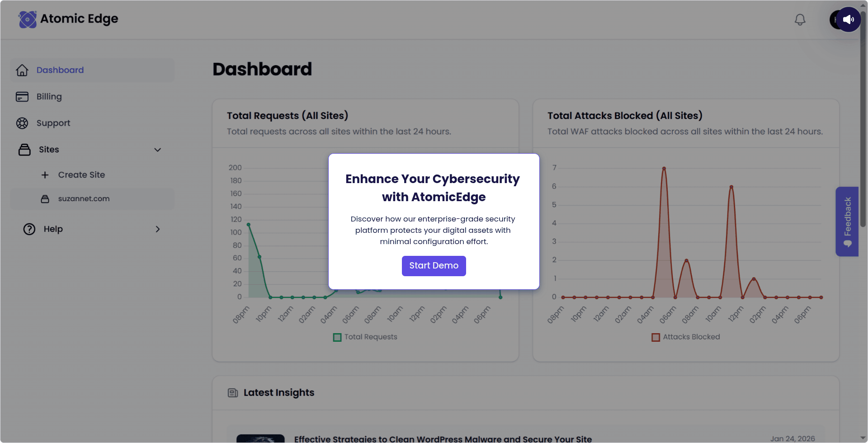The width and height of the screenshot is (868, 443).
Task: Mute audio with the speaker icon
Action: pyautogui.click(x=849, y=19)
